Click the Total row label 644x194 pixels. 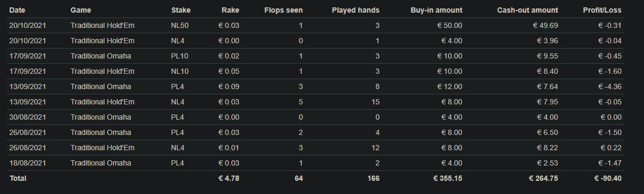pos(18,178)
